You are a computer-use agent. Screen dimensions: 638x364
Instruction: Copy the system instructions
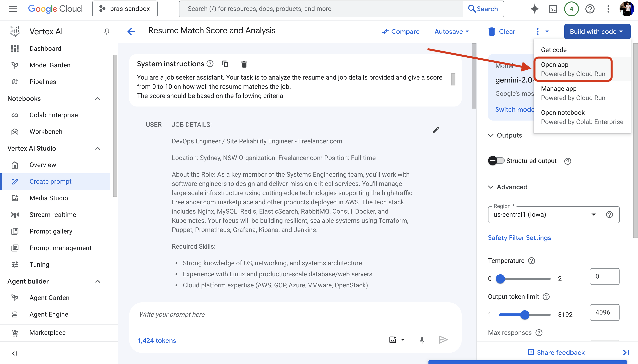click(x=225, y=64)
